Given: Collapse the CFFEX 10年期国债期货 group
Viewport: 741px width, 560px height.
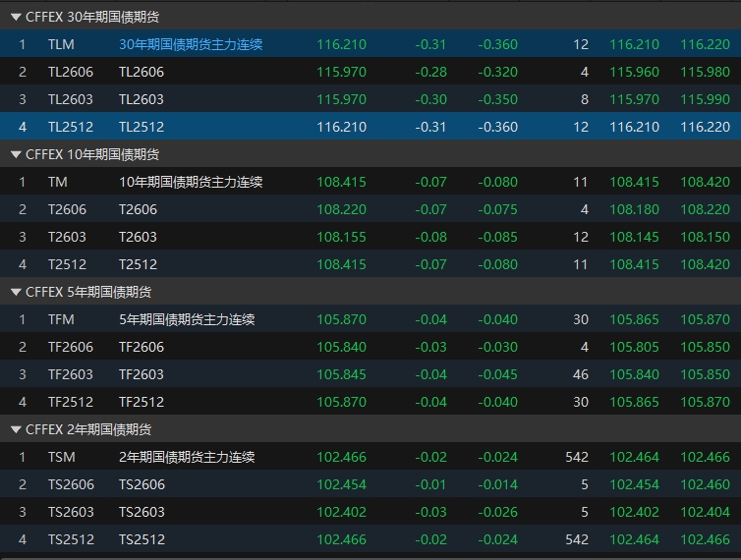Looking at the screenshot, I should pos(16,154).
